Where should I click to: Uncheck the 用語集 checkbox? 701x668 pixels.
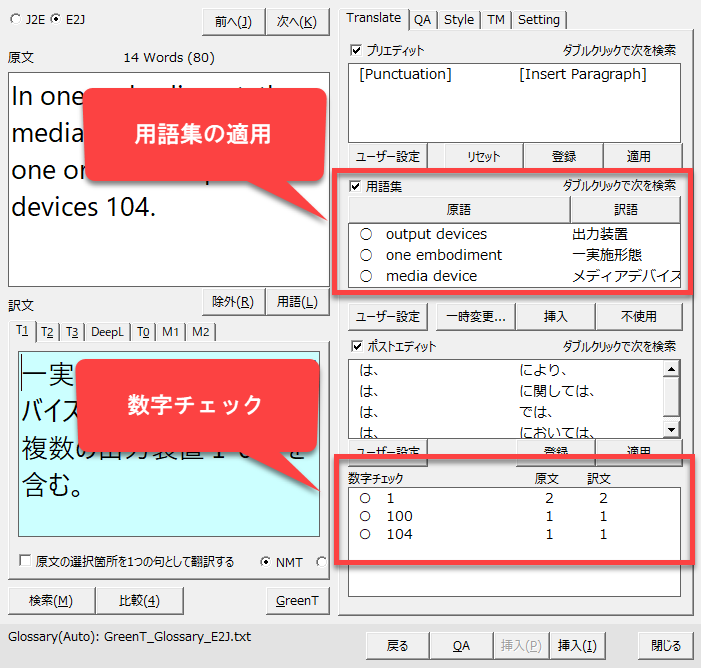point(356,186)
